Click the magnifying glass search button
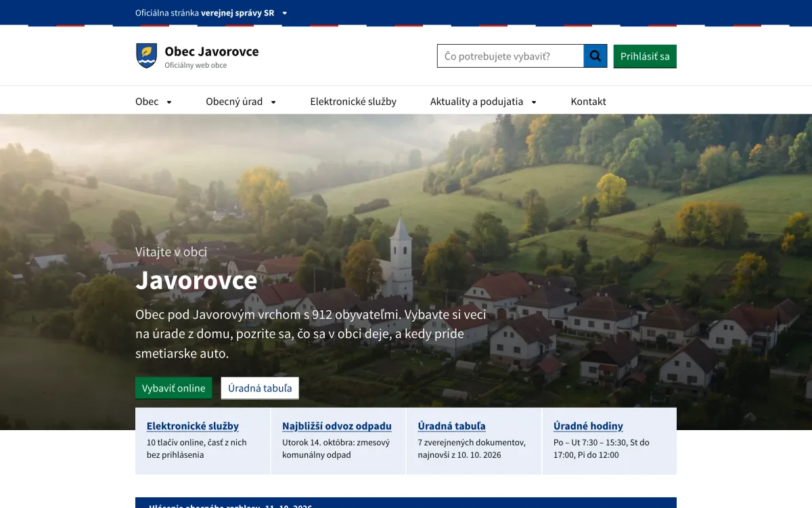This screenshot has height=508, width=812. tap(595, 56)
